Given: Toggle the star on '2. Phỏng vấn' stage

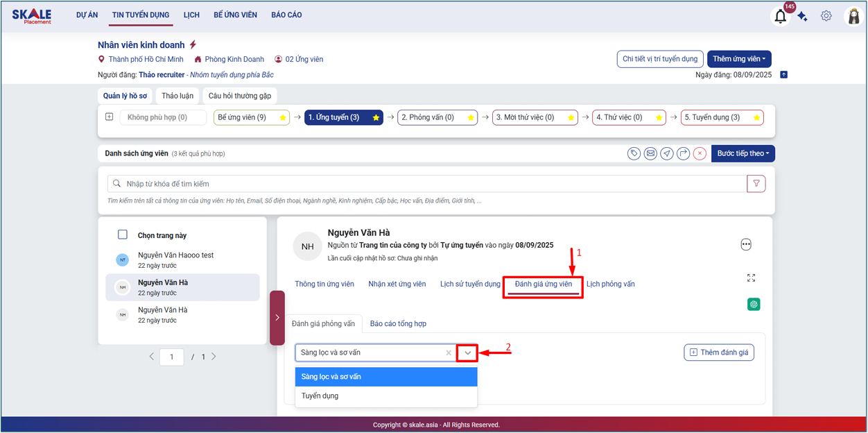Looking at the screenshot, I should tap(470, 118).
